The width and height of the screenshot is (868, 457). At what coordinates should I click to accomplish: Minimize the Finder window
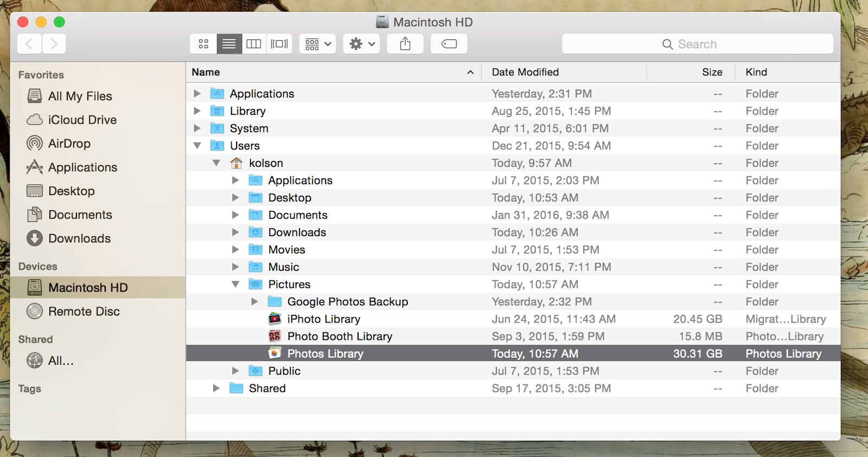tap(41, 22)
